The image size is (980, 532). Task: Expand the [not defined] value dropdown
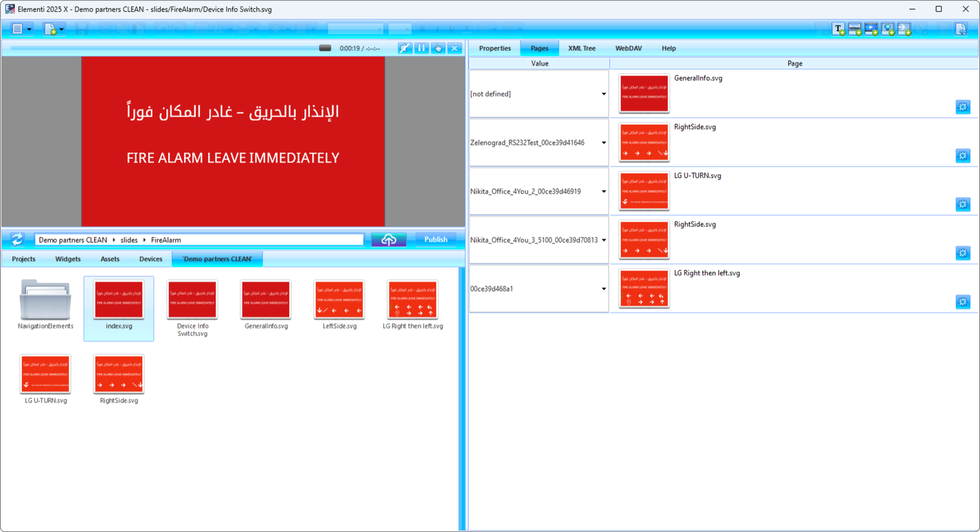[603, 94]
